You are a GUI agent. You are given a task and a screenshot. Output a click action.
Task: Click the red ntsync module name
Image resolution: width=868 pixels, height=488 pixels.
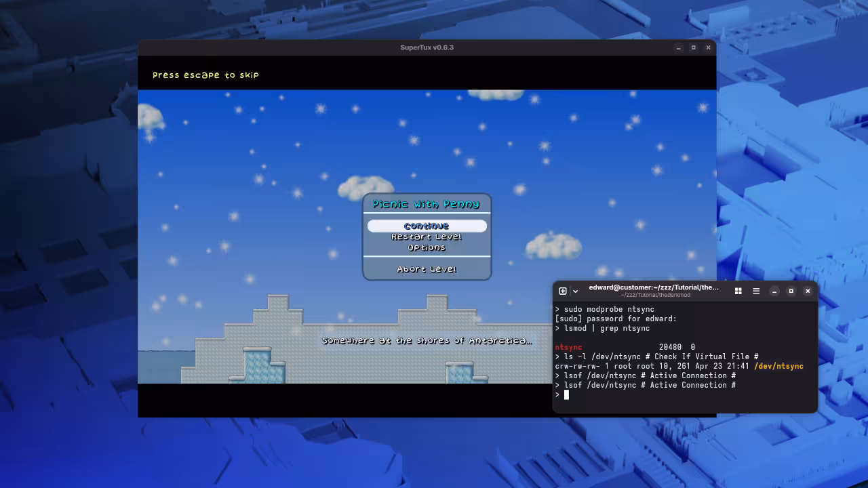[x=568, y=347]
